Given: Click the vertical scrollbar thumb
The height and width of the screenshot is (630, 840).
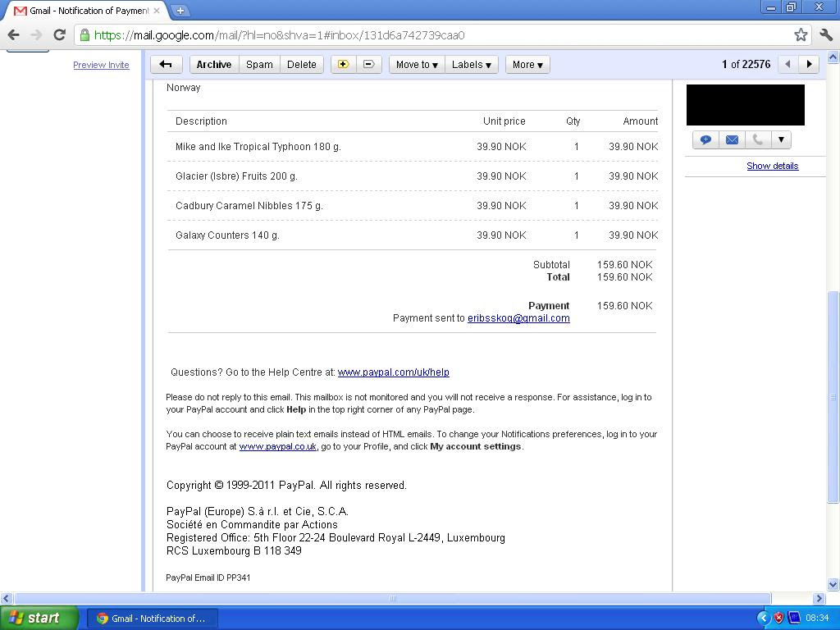Looking at the screenshot, I should tap(833, 397).
